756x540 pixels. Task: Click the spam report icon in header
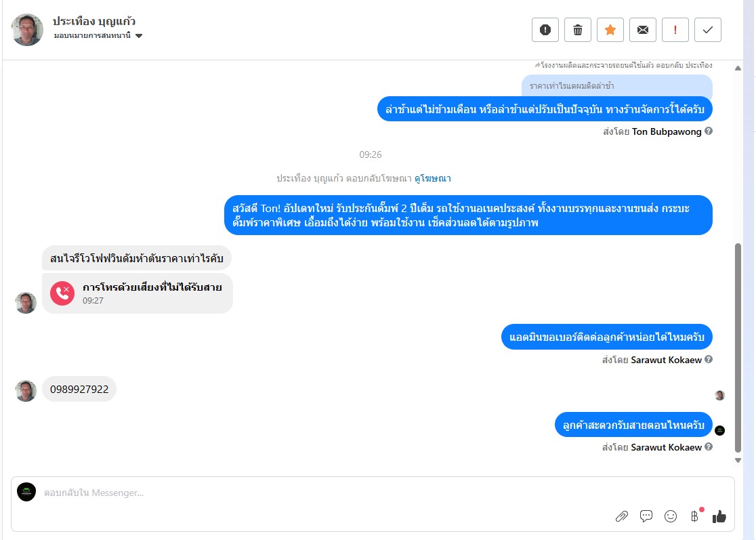click(x=545, y=30)
